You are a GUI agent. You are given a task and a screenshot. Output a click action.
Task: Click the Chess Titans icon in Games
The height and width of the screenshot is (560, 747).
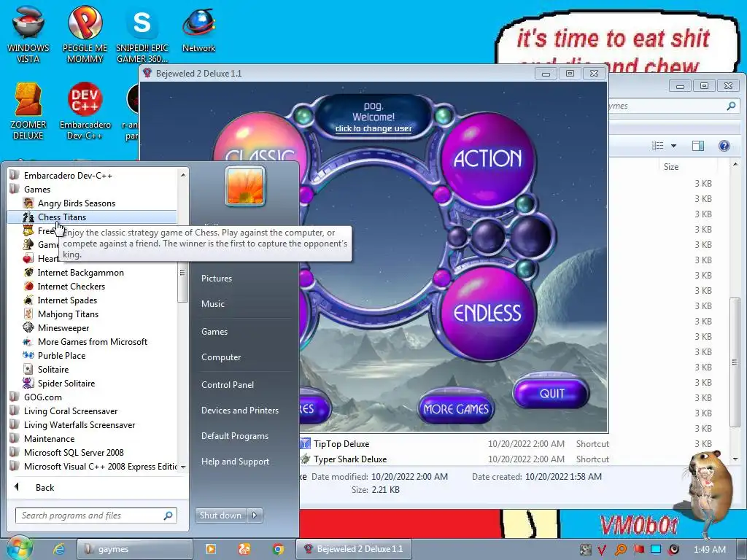click(x=28, y=217)
